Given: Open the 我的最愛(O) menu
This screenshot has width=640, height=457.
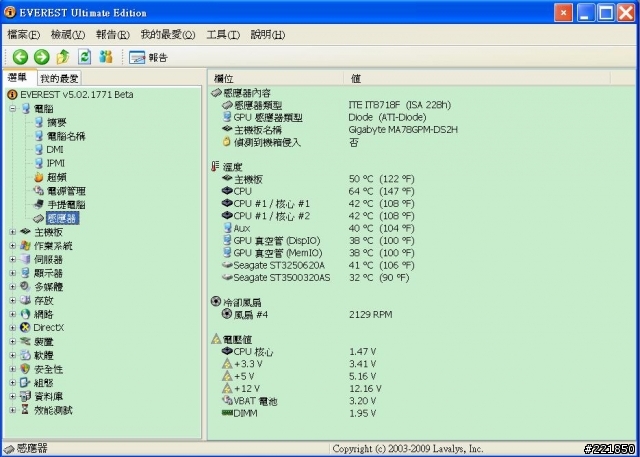Looking at the screenshot, I should click(168, 35).
